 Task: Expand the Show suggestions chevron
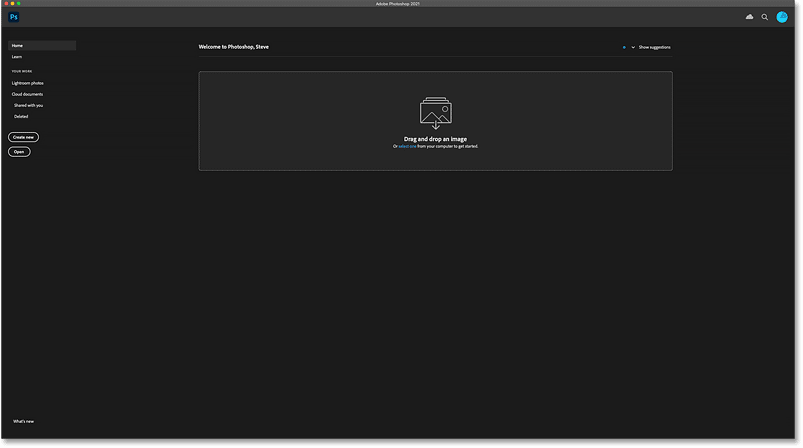tap(633, 47)
